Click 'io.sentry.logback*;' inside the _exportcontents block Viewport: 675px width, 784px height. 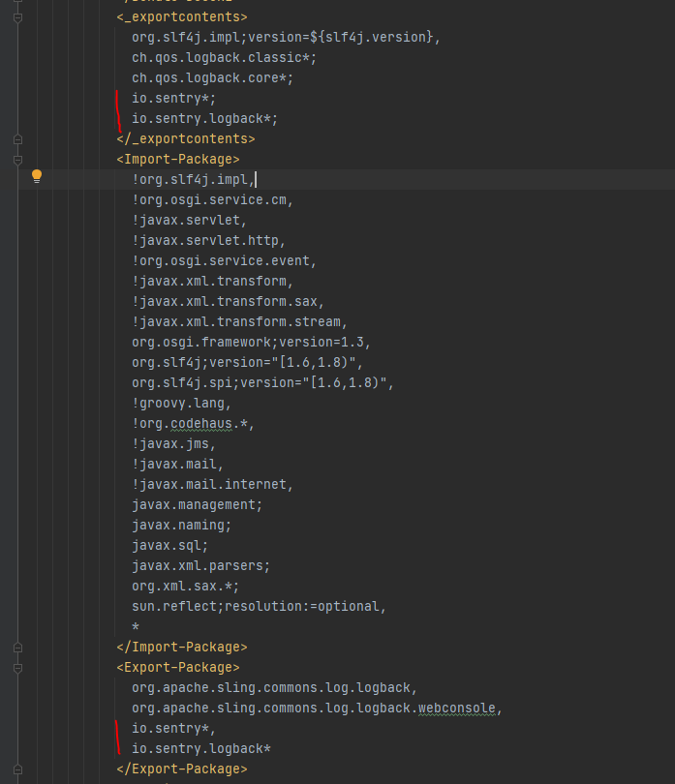pyautogui.click(x=204, y=118)
